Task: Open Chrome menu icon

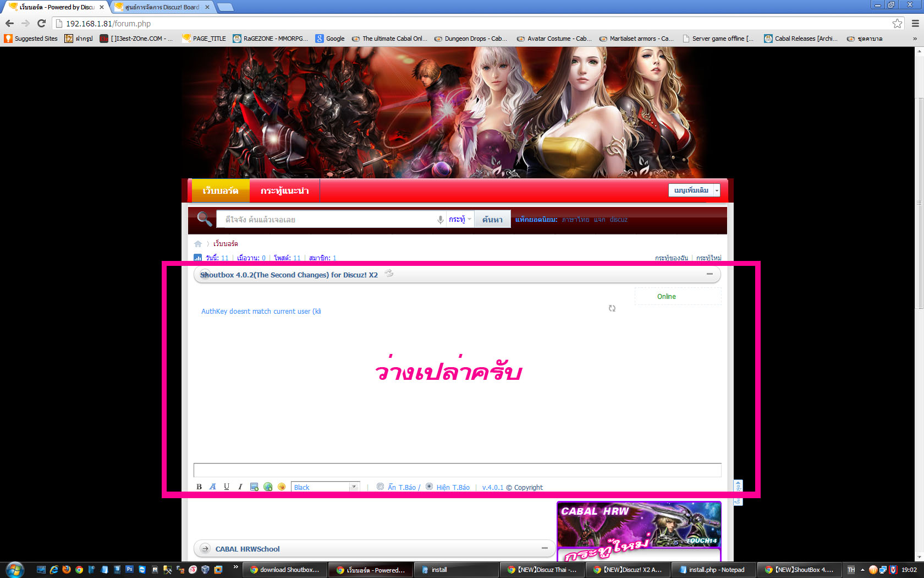Action: [x=915, y=23]
